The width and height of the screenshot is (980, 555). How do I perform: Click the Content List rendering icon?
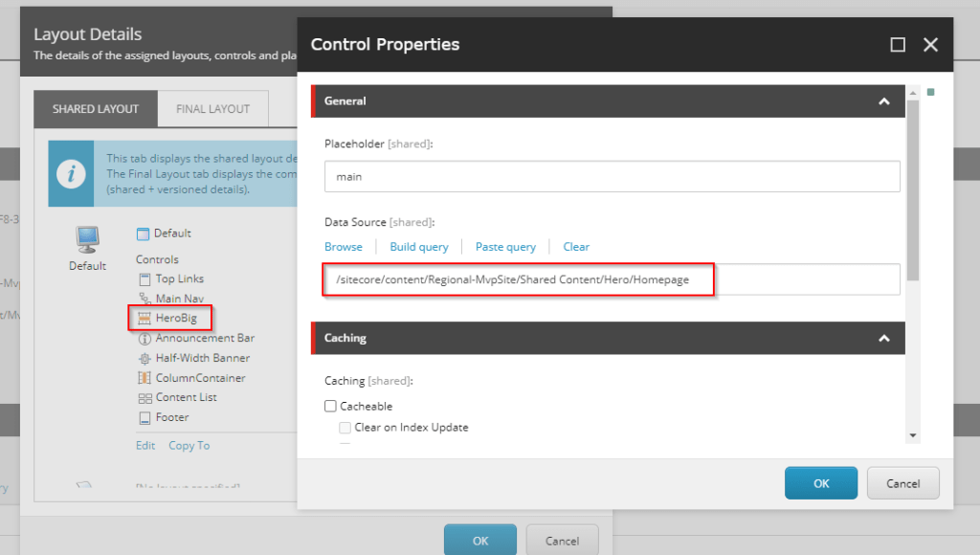click(x=145, y=398)
